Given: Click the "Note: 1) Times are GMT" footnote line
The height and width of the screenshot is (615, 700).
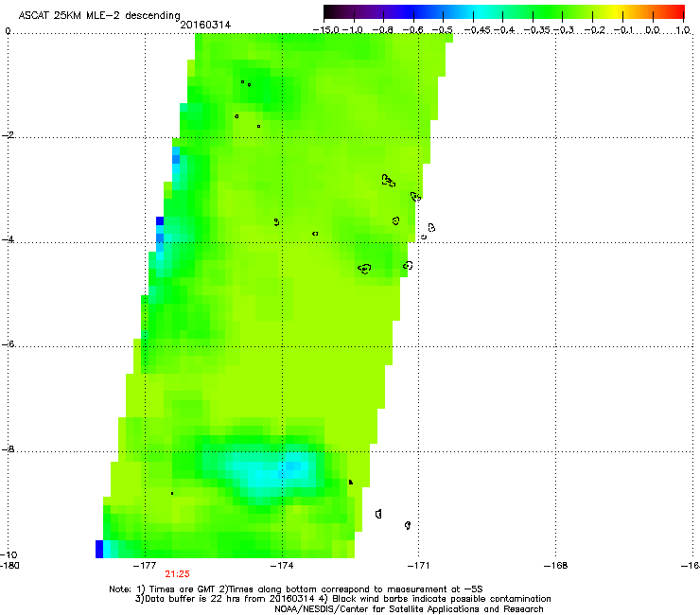Looking at the screenshot, I should pos(296,589).
